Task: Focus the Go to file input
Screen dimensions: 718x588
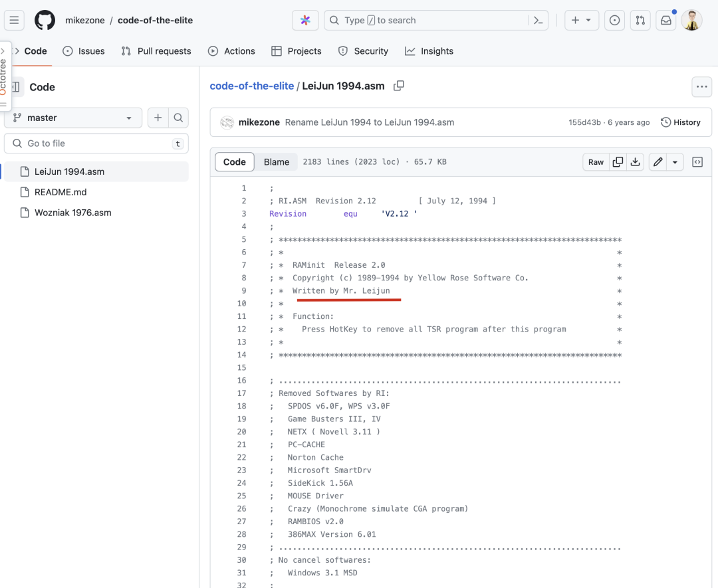Action: [96, 144]
